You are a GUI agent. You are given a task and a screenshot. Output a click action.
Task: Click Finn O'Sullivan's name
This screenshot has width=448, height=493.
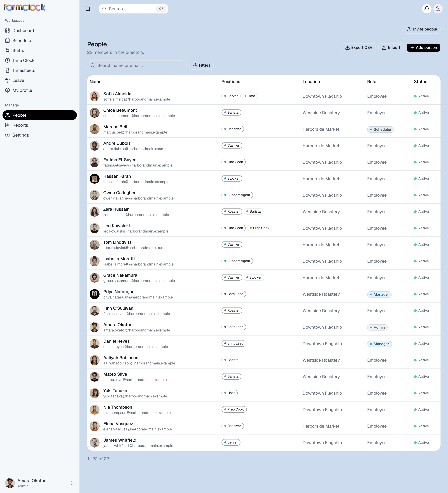coord(118,308)
